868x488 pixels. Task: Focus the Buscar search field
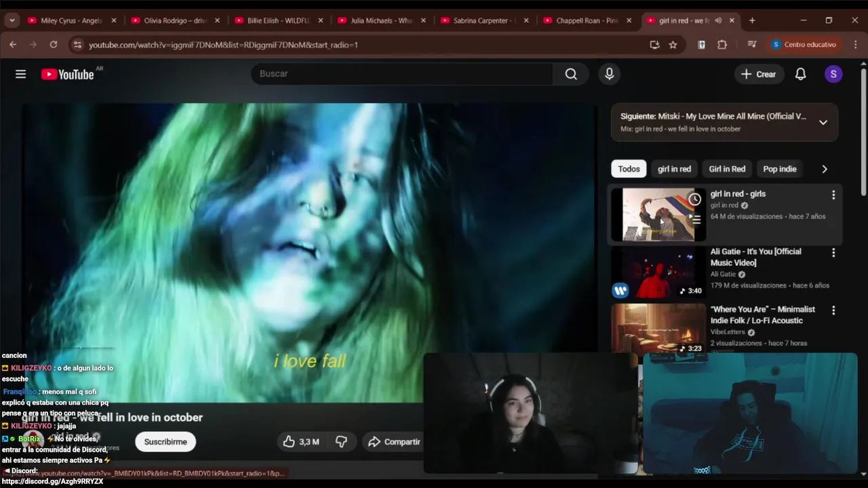pyautogui.click(x=401, y=74)
